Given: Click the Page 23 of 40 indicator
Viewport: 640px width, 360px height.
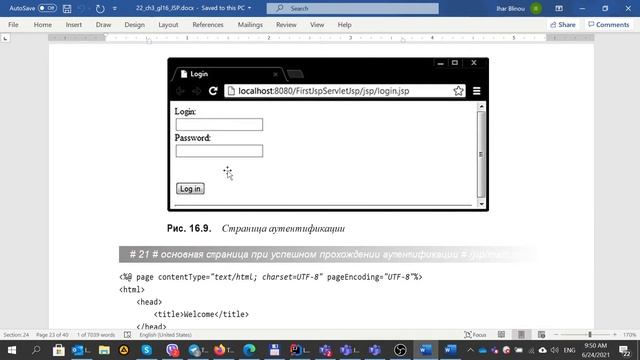Looking at the screenshot, I should (52, 335).
